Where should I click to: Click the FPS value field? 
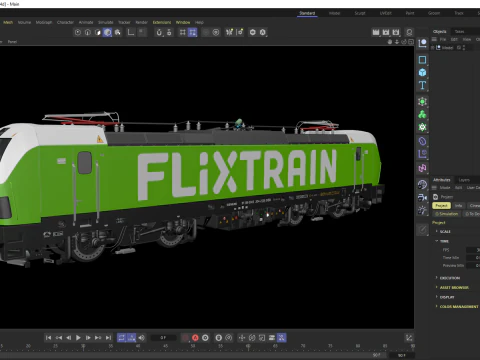473,250
